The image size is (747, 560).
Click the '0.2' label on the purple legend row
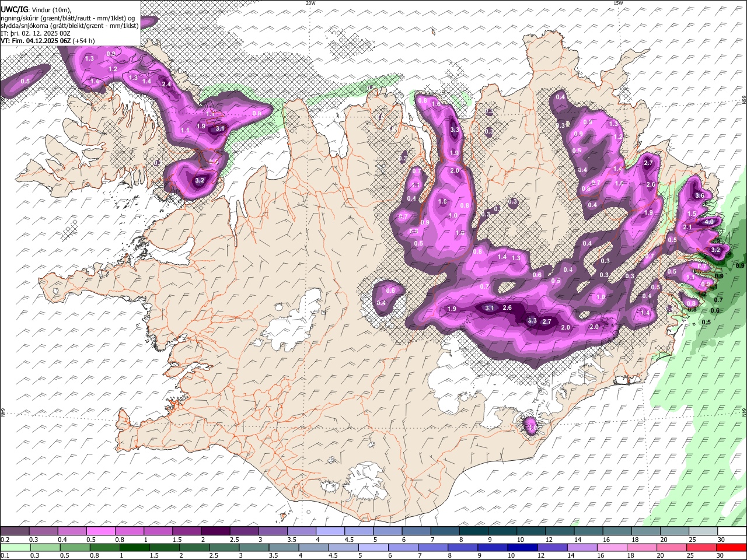5,540
